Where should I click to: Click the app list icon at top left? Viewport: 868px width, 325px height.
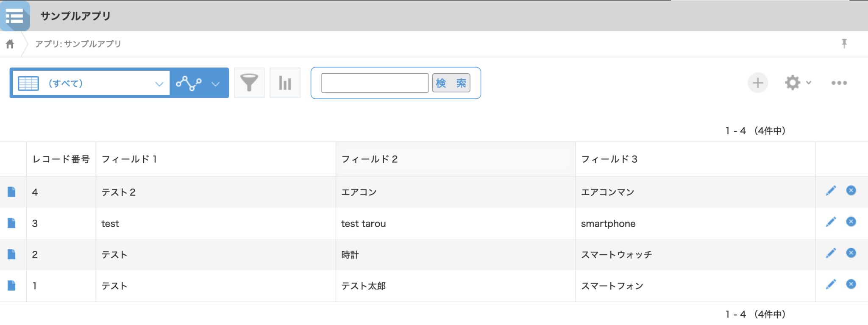click(15, 16)
